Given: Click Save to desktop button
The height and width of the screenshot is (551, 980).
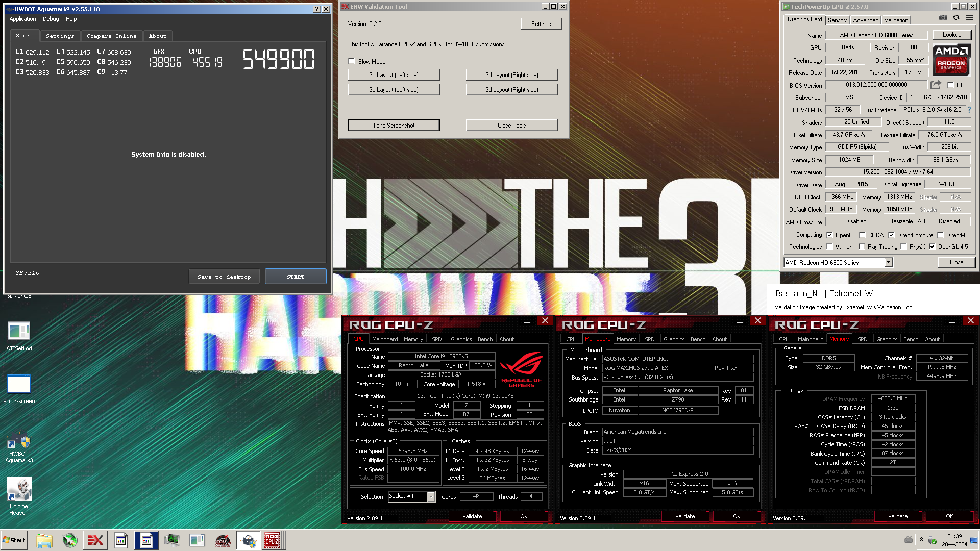Looking at the screenshot, I should [224, 277].
